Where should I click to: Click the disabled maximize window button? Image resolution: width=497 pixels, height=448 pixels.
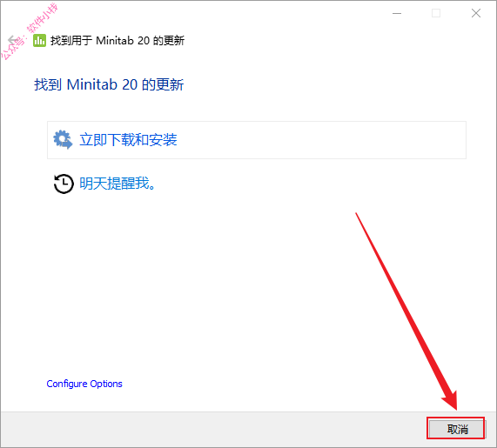tap(436, 13)
